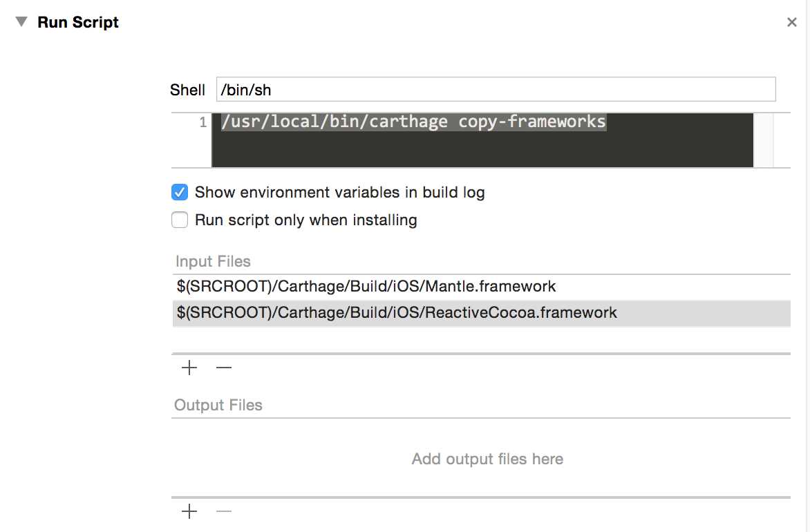Collapse the Run Script disclosure triangle

tap(22, 22)
